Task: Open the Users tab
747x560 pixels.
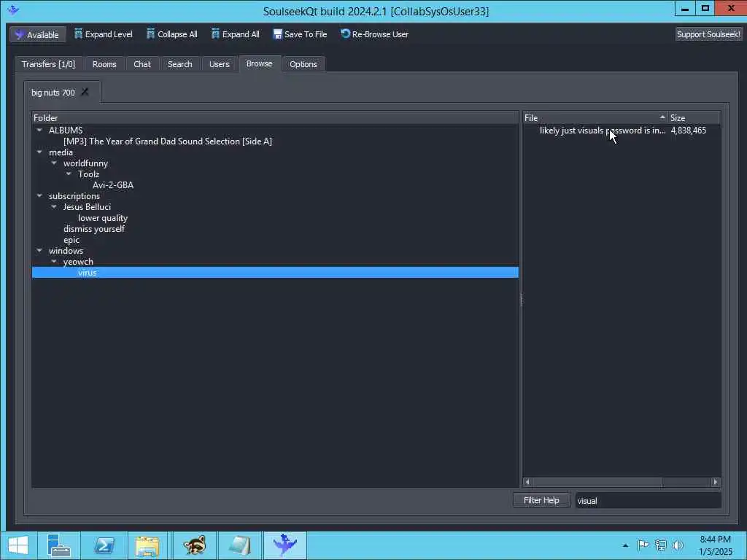Action: (219, 64)
